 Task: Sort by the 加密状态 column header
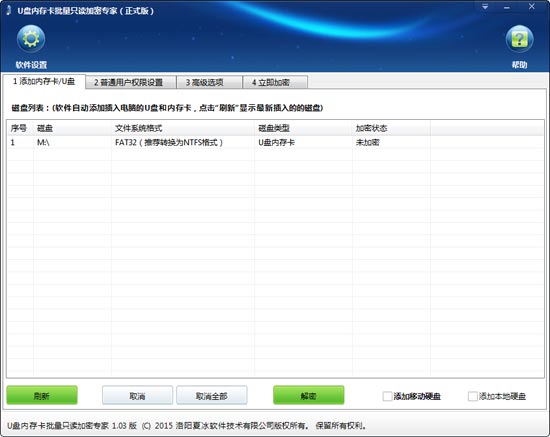coord(391,128)
